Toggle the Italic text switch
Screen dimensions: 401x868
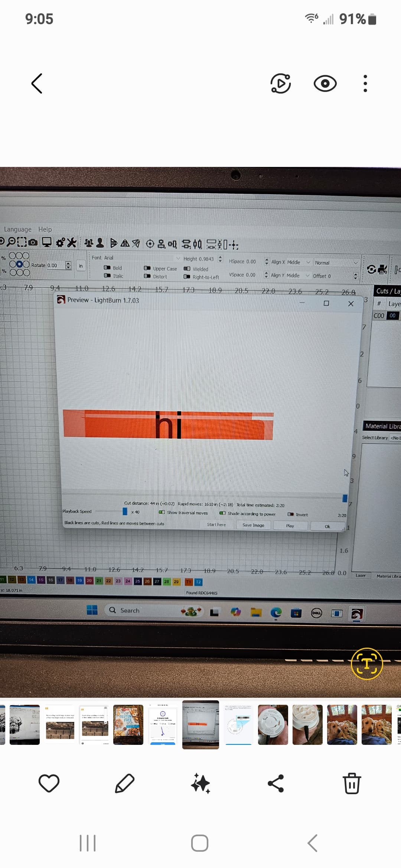click(x=107, y=276)
